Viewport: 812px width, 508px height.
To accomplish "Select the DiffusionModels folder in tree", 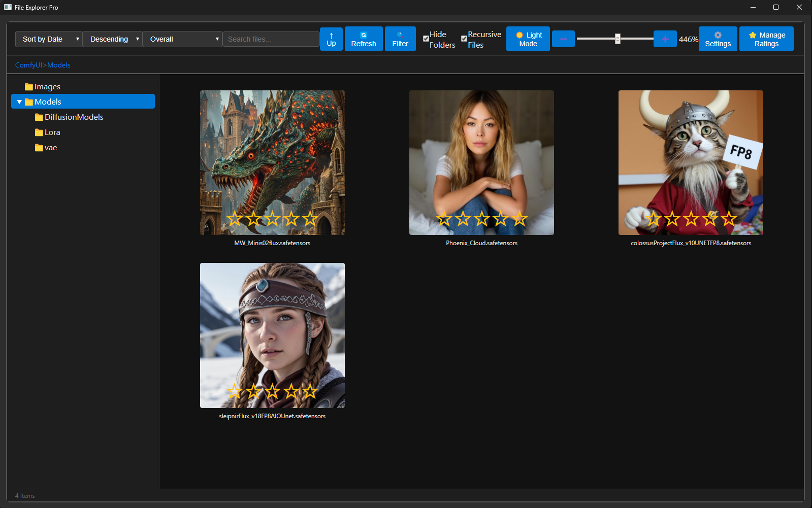I will point(74,117).
